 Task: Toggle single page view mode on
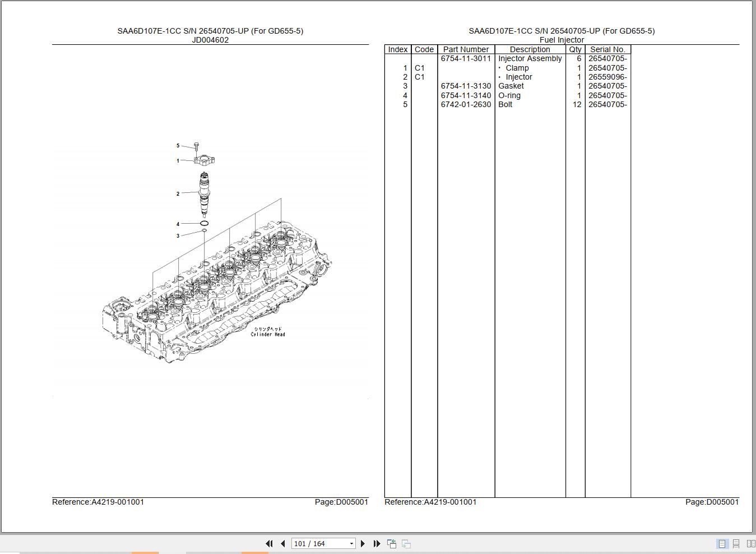coord(721,543)
